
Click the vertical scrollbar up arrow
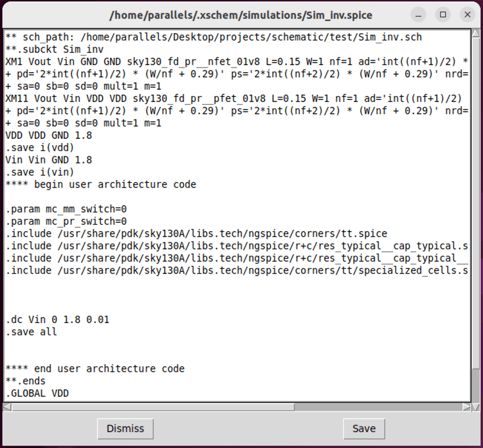(475, 34)
